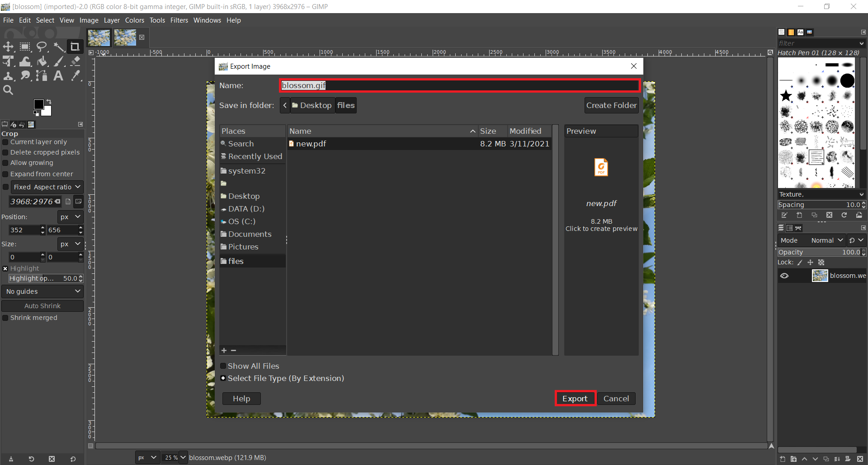
Task: Select the Paths tool
Action: click(x=42, y=76)
